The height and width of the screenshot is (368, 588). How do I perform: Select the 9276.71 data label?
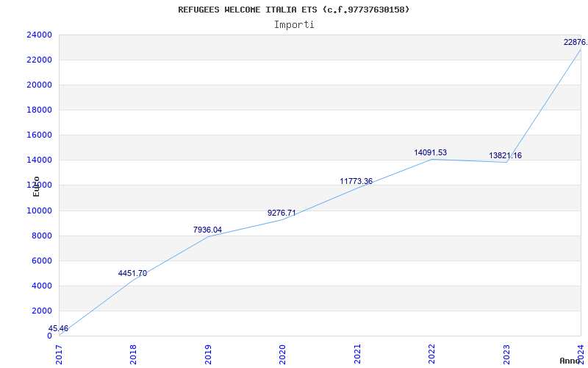click(282, 213)
